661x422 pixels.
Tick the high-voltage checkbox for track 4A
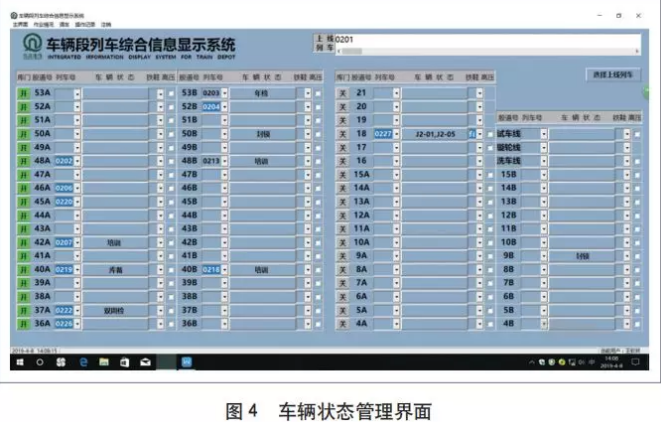tap(490, 324)
